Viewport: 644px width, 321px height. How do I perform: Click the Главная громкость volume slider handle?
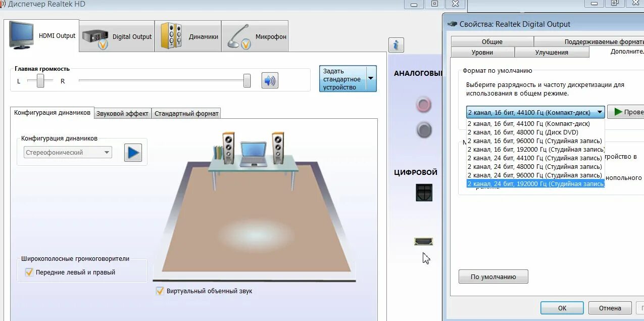point(247,80)
